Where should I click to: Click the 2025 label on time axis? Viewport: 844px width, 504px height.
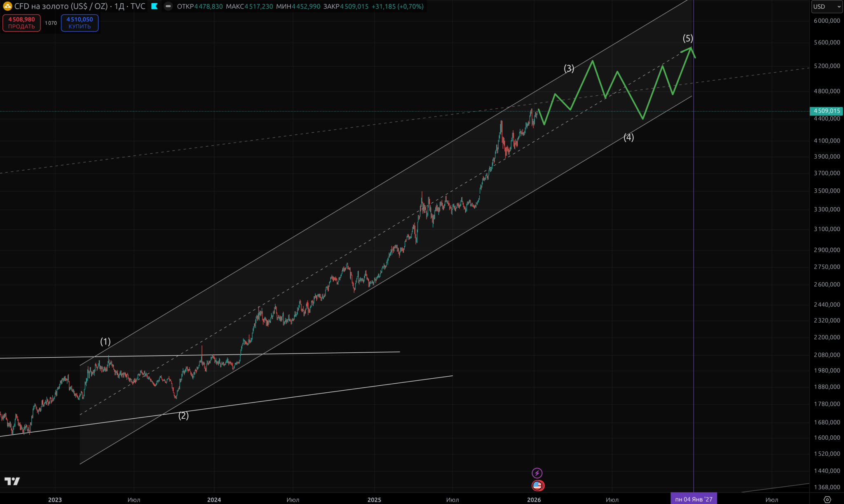coord(374,499)
